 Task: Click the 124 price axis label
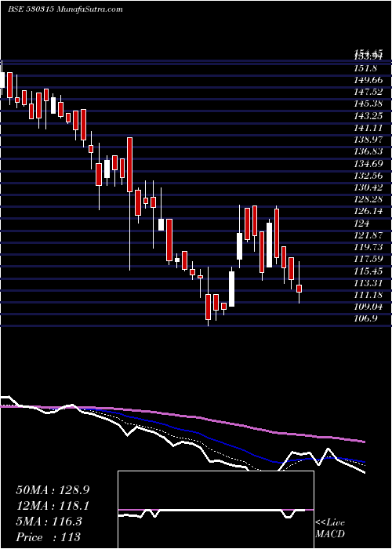[361, 224]
